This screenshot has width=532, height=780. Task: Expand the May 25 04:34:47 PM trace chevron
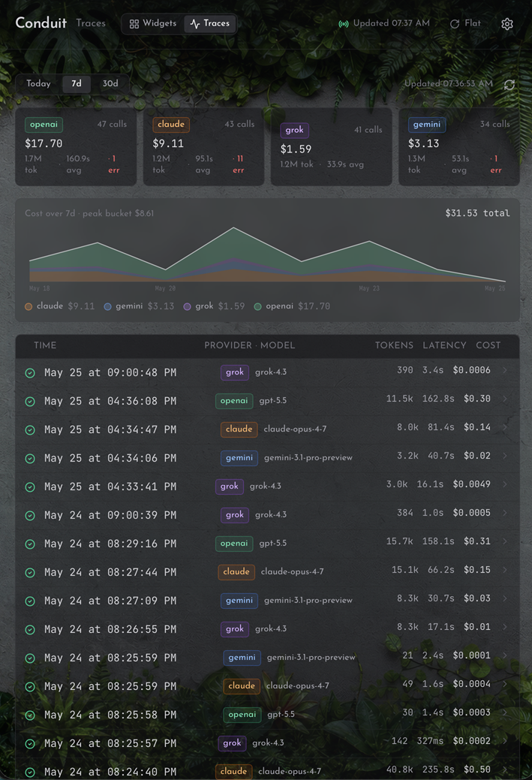505,427
